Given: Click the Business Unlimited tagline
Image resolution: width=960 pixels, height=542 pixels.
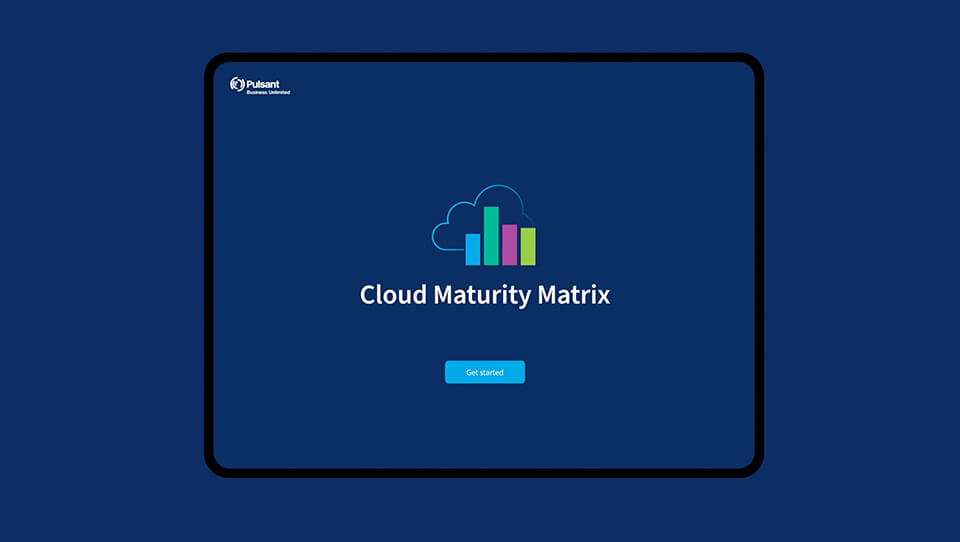Looking at the screenshot, I should pos(268,93).
